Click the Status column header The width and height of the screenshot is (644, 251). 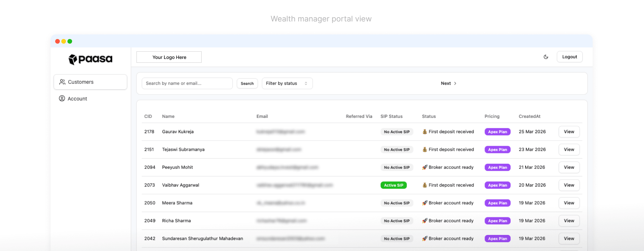429,116
